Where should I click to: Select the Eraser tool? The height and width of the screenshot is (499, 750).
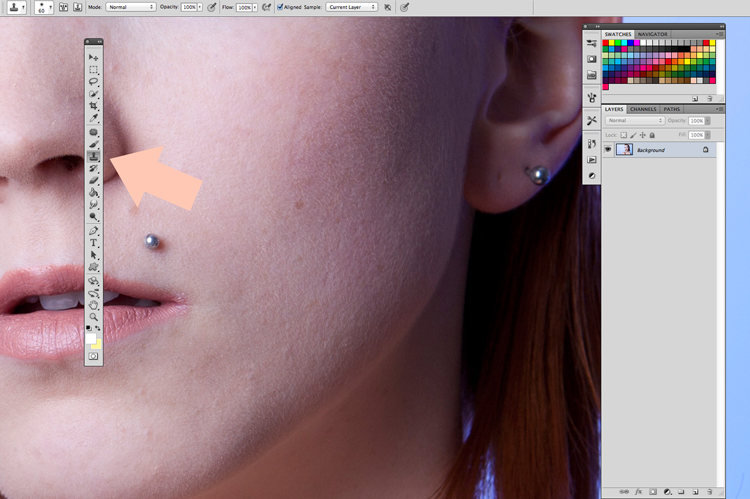[x=94, y=181]
